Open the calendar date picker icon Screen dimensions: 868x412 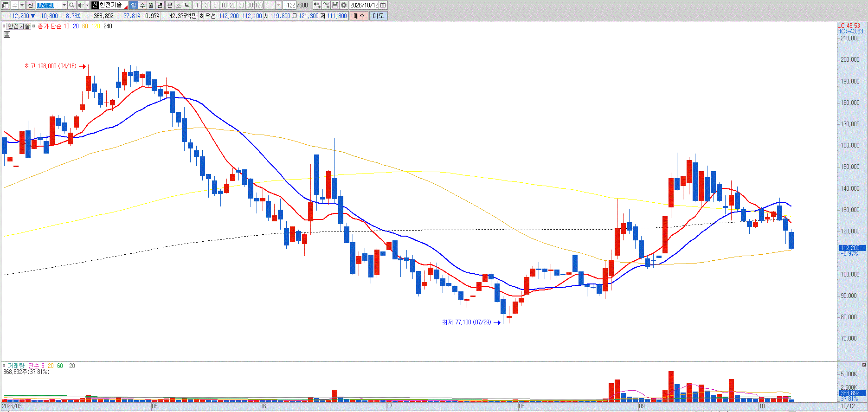tap(383, 5)
